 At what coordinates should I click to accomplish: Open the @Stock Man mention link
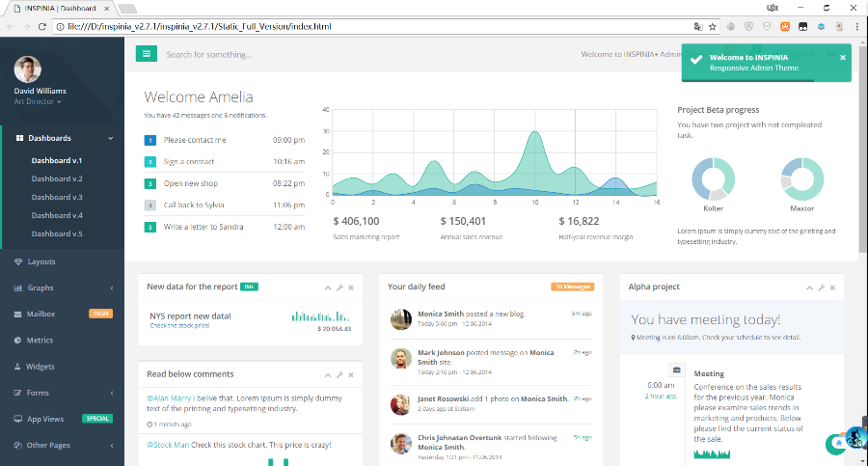pyautogui.click(x=168, y=445)
